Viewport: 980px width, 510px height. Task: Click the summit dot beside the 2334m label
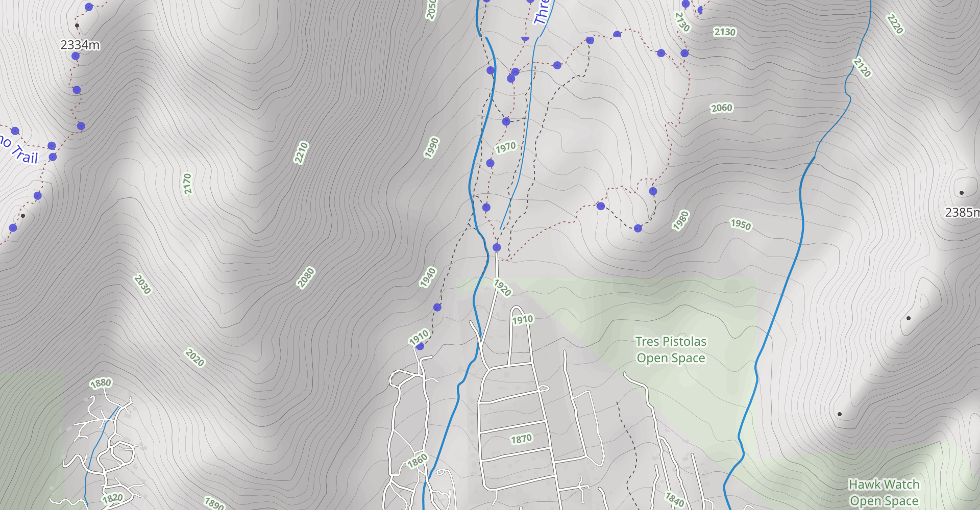77,25
